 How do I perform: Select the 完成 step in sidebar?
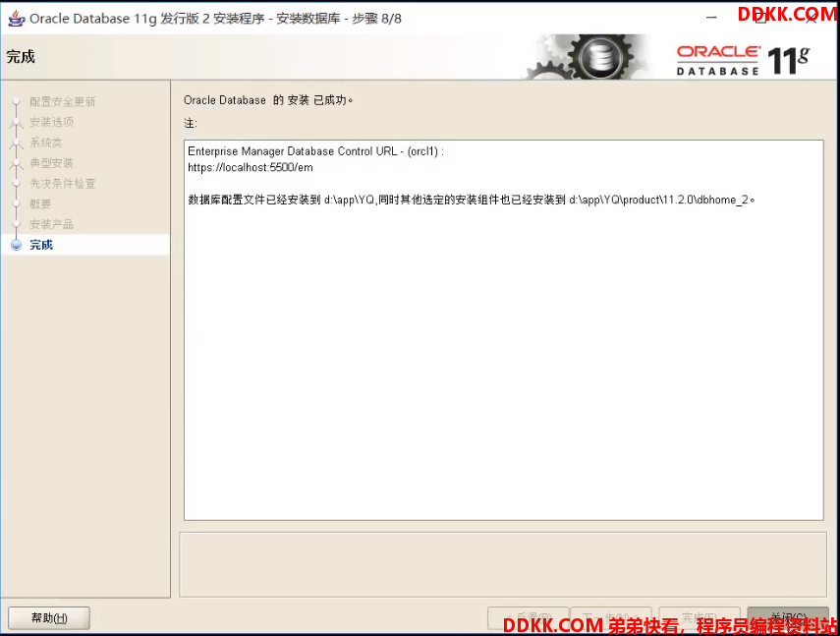pyautogui.click(x=41, y=245)
